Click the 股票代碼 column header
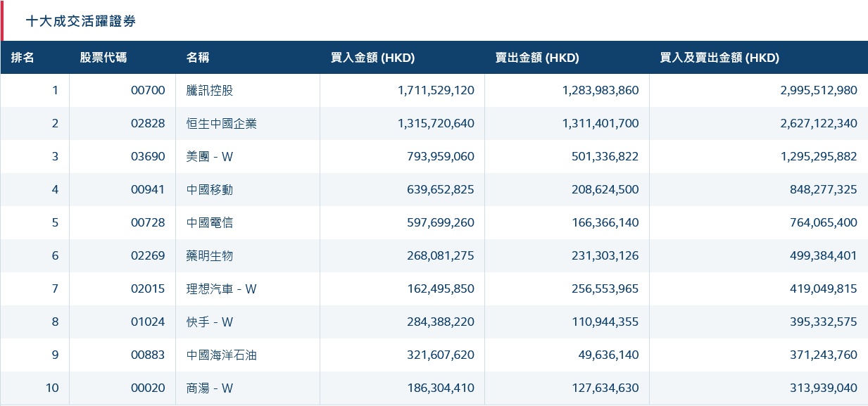 [103, 58]
